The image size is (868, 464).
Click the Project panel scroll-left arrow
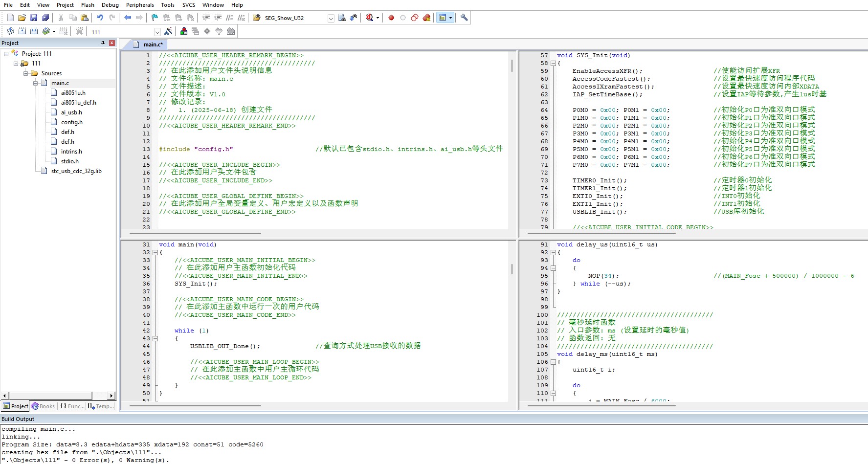coord(5,396)
